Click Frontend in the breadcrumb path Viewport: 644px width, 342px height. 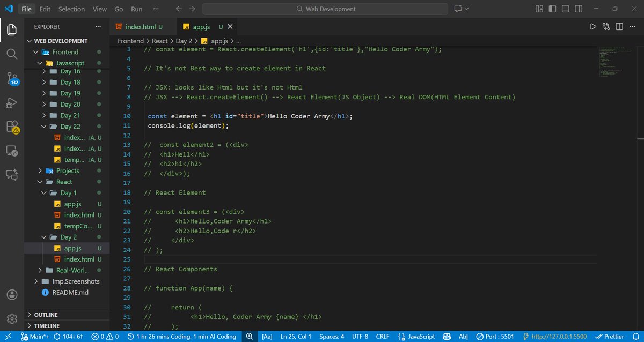tap(130, 40)
